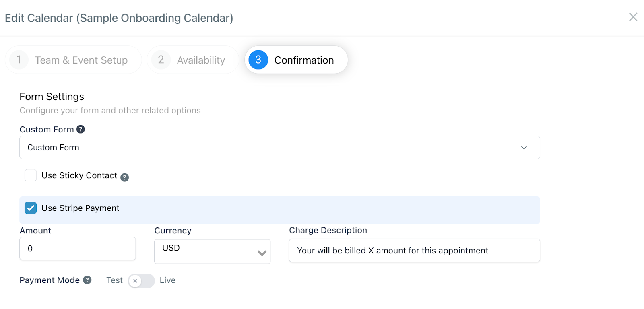This screenshot has height=309, width=644.
Task: Switch to the Availability step tab
Action: (201, 60)
